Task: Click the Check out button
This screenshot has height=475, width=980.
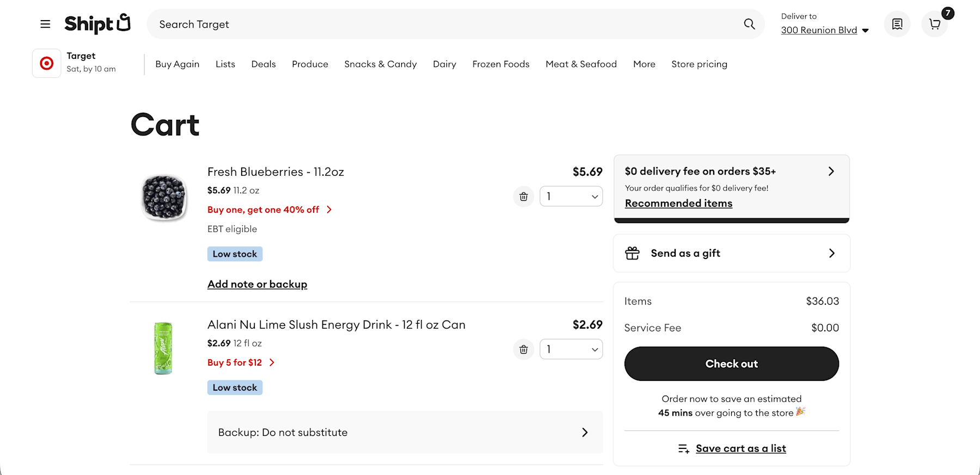Action: pyautogui.click(x=731, y=363)
